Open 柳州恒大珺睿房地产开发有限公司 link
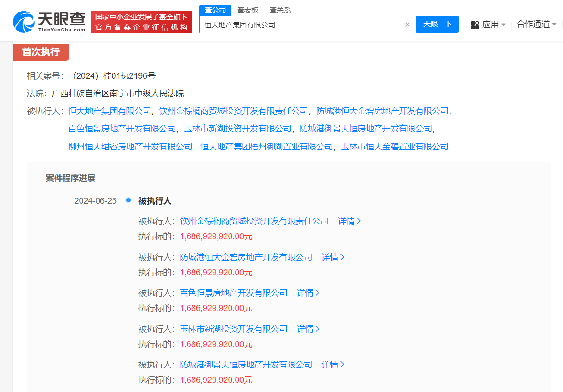 coord(130,147)
